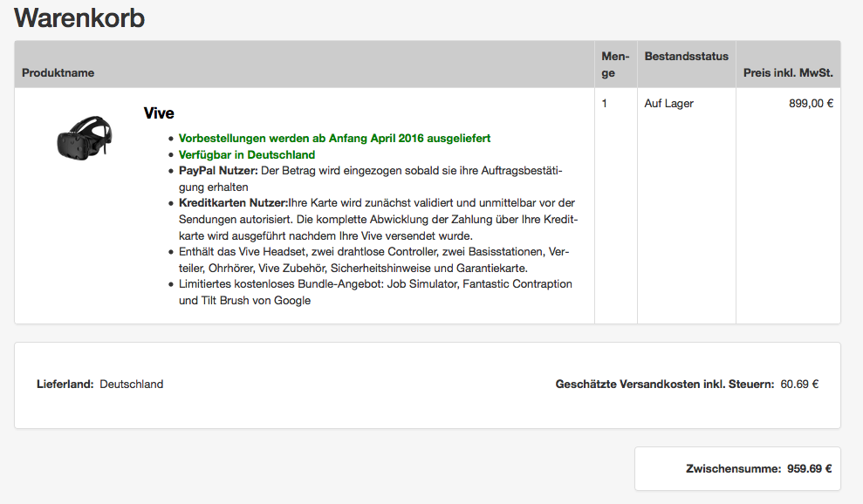The image size is (863, 504).
Task: Click the Kreditkarten Nutzer bullet label
Action: [x=233, y=202]
